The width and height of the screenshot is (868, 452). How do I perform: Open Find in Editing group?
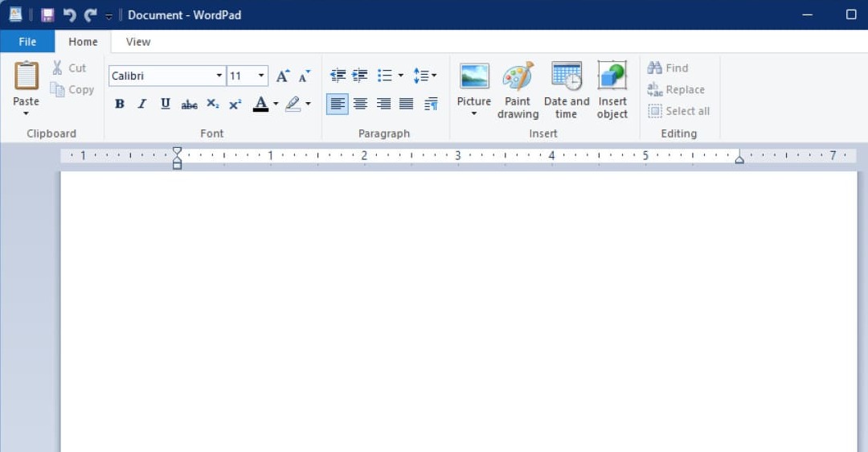pyautogui.click(x=668, y=68)
